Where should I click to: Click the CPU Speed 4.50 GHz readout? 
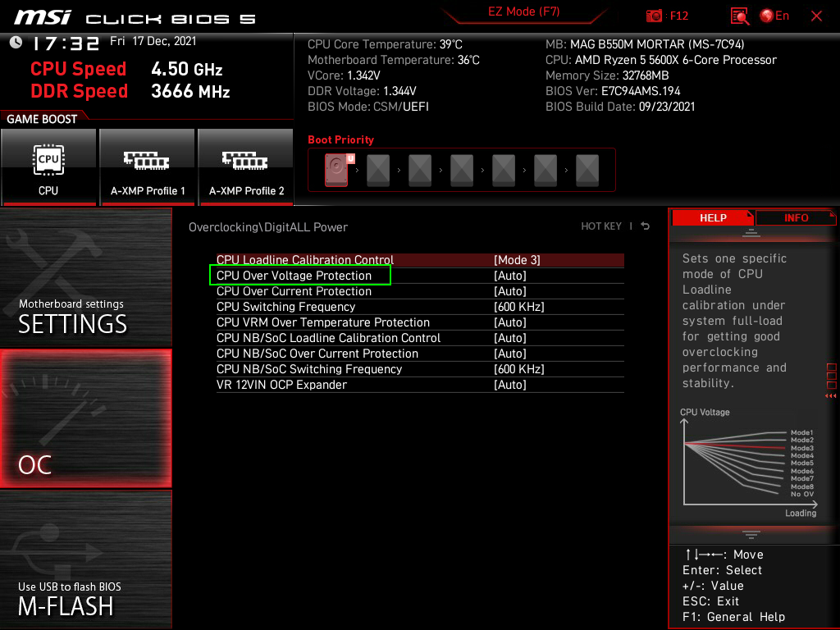[x=126, y=69]
